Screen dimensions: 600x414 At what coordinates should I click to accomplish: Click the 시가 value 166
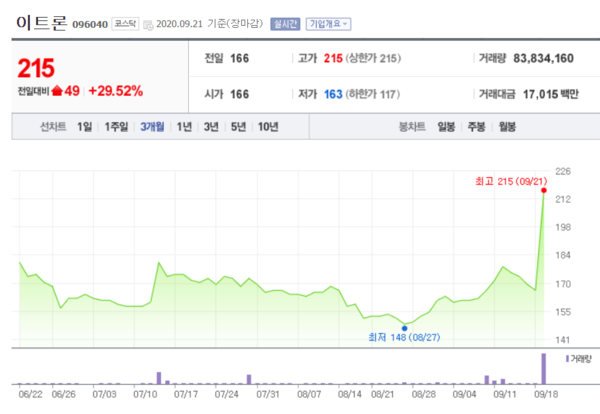(x=240, y=94)
